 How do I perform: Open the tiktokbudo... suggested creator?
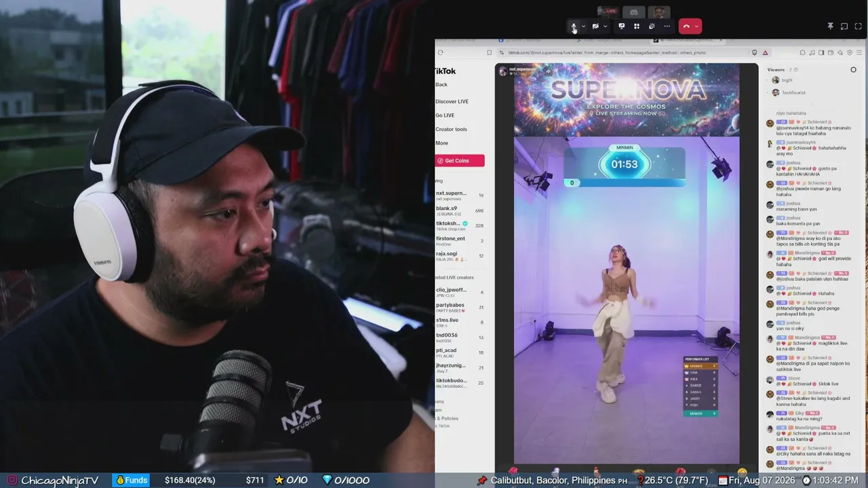pyautogui.click(x=460, y=383)
